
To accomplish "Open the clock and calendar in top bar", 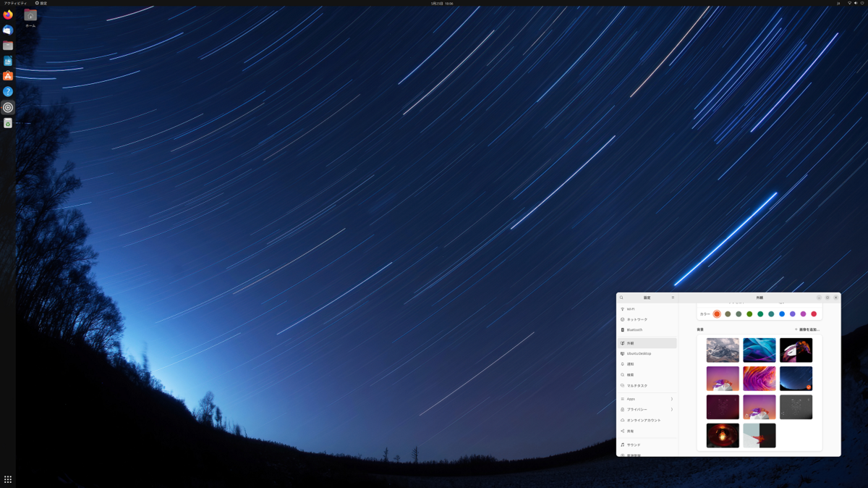I will pyautogui.click(x=442, y=3).
